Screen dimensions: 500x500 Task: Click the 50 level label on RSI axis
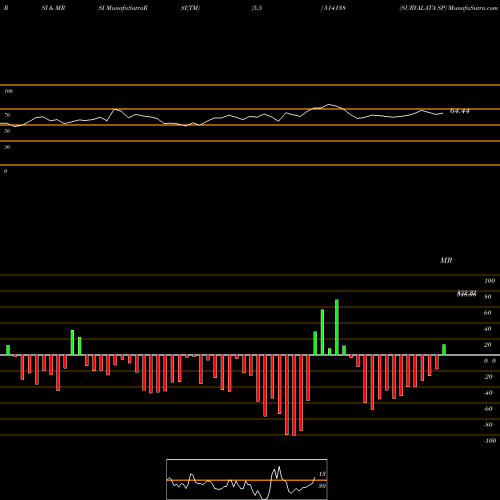pyautogui.click(x=7, y=131)
